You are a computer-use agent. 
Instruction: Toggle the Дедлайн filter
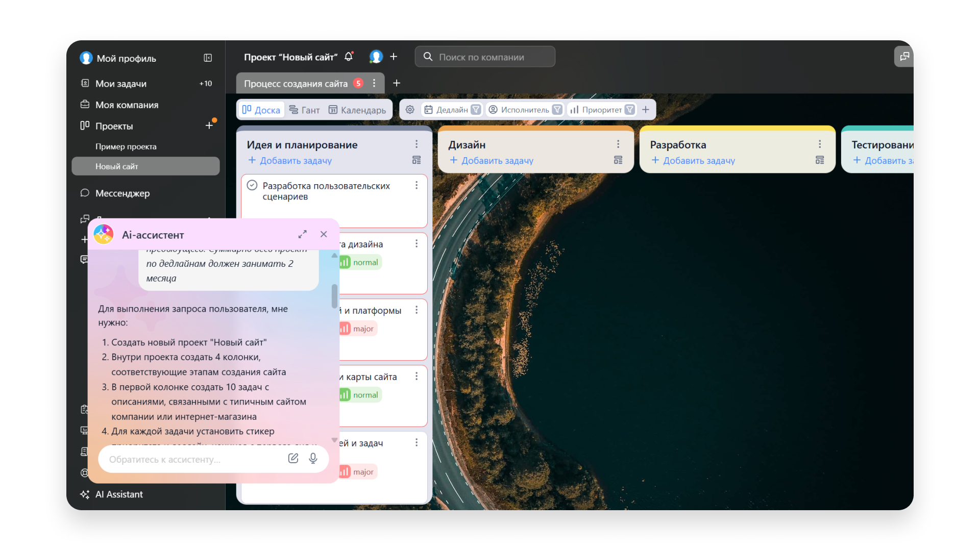pyautogui.click(x=476, y=110)
